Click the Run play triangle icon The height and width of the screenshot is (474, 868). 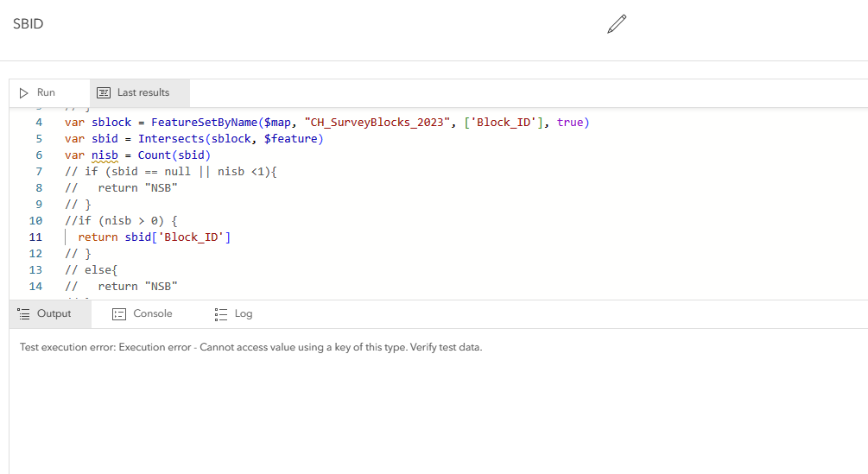24,92
